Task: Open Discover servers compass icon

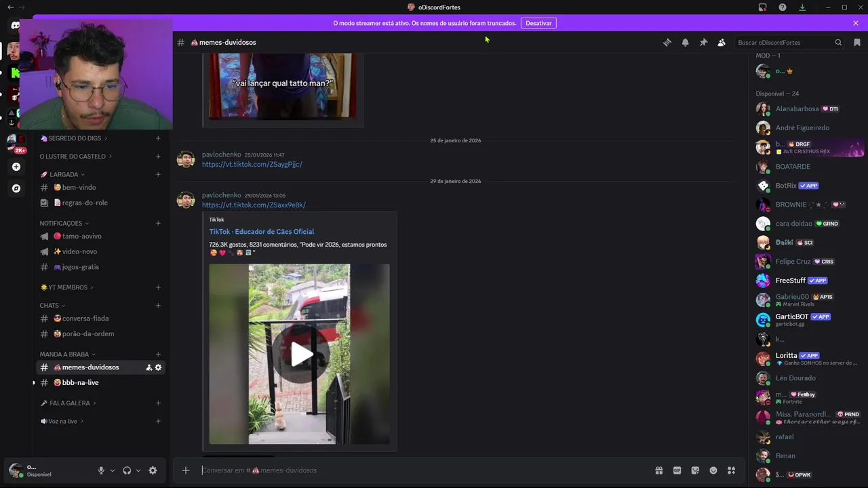Action: 16,188
